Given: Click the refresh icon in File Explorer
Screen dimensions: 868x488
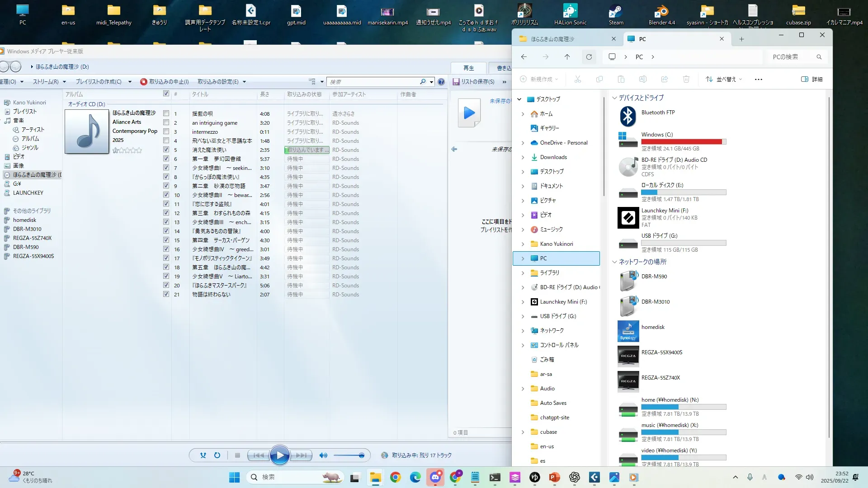Looking at the screenshot, I should coord(589,57).
